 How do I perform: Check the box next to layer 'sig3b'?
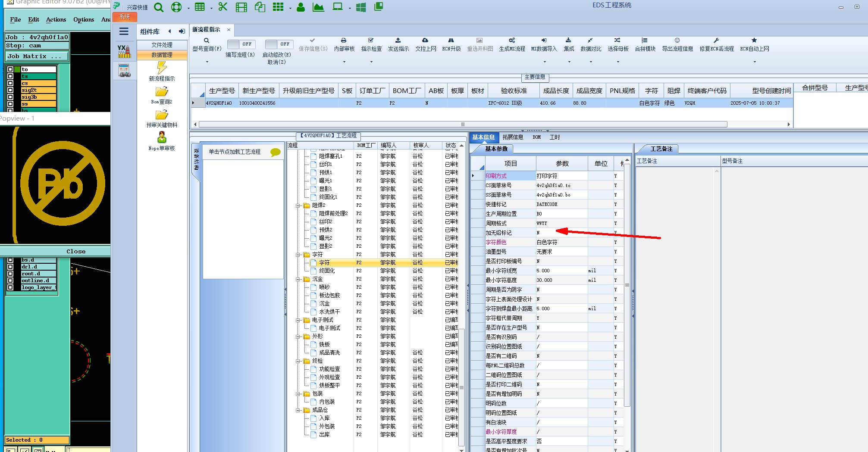(10, 97)
